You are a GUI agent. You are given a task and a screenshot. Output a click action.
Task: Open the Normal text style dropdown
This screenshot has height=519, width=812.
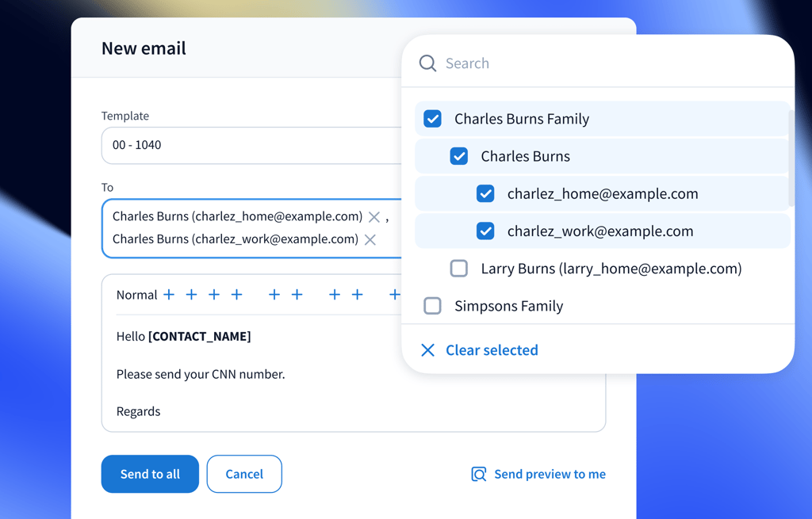(136, 295)
